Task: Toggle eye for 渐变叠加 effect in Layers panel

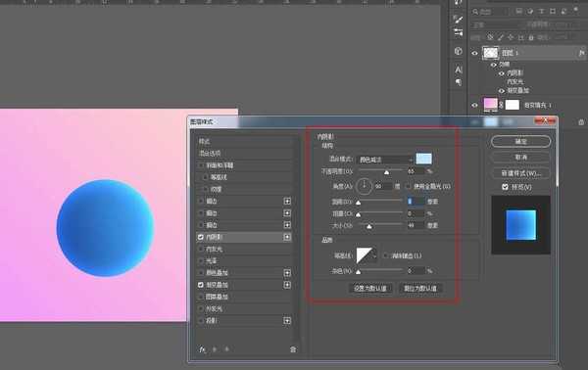Action: 502,91
